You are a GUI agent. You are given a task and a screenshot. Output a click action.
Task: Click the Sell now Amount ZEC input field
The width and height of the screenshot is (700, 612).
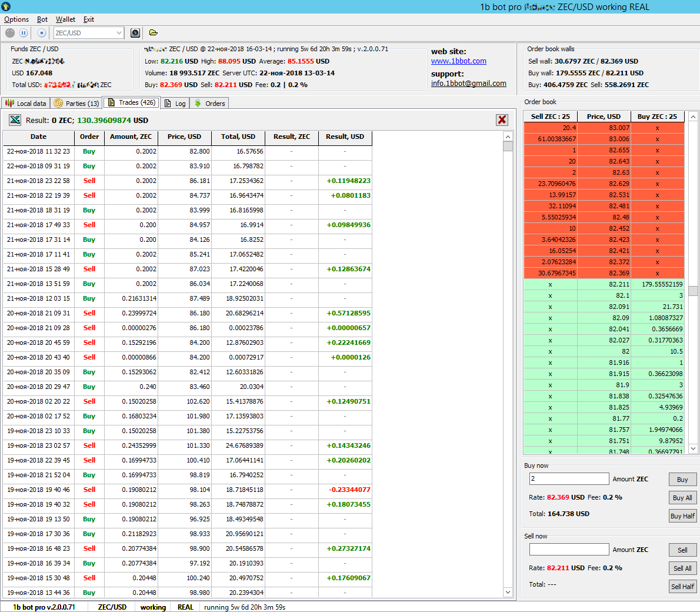(x=569, y=550)
